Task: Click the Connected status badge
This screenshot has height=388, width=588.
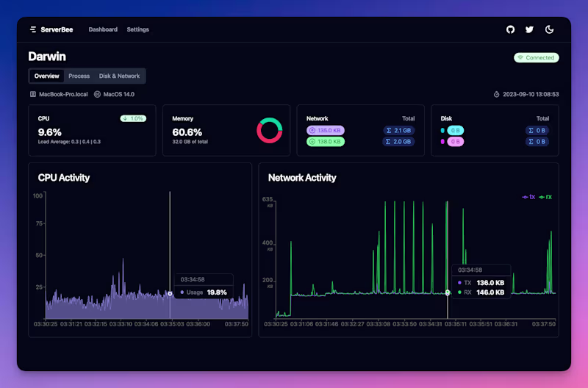Action: click(537, 58)
